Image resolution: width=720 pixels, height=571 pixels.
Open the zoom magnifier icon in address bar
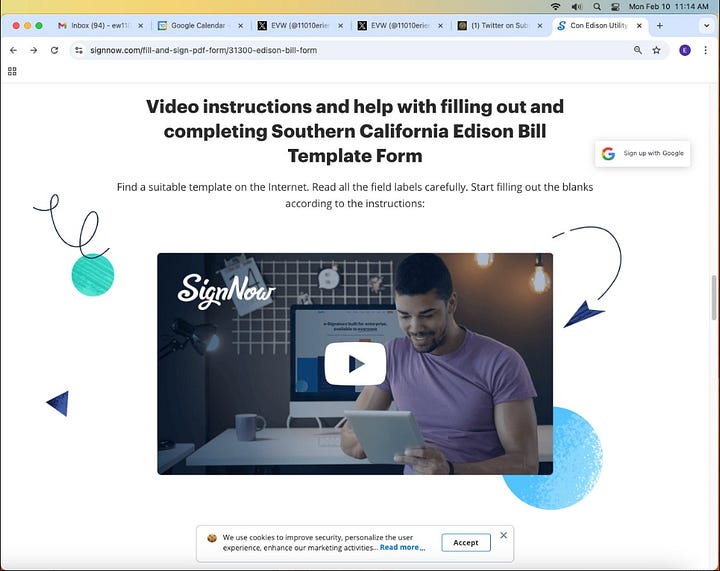[637, 50]
